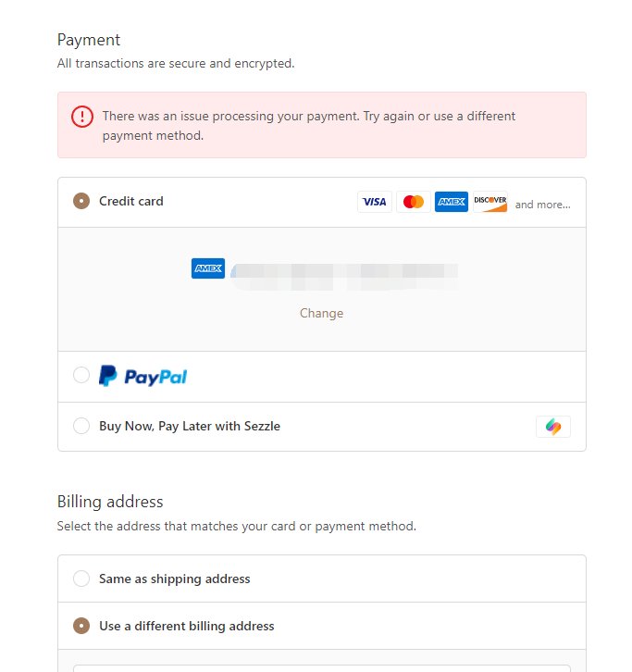Select Use a different billing address radio
Viewport: 632px width, 672px height.
click(x=81, y=627)
